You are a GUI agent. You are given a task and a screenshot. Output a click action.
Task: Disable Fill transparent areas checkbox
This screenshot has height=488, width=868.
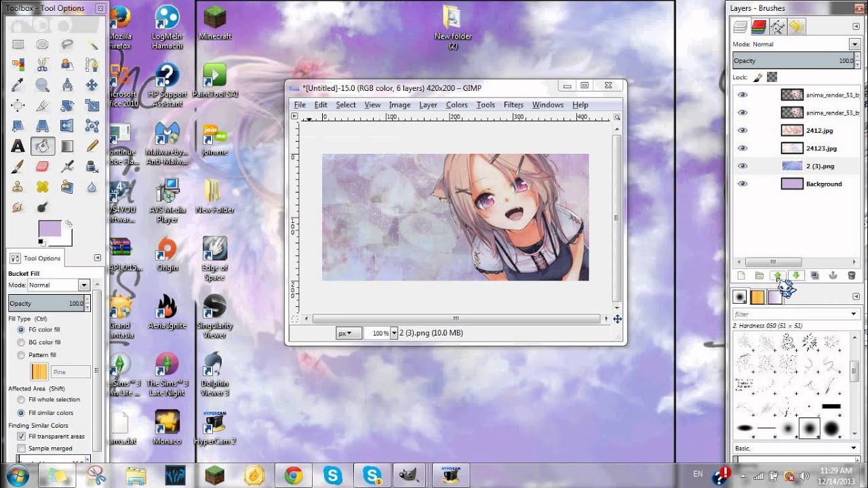21,436
